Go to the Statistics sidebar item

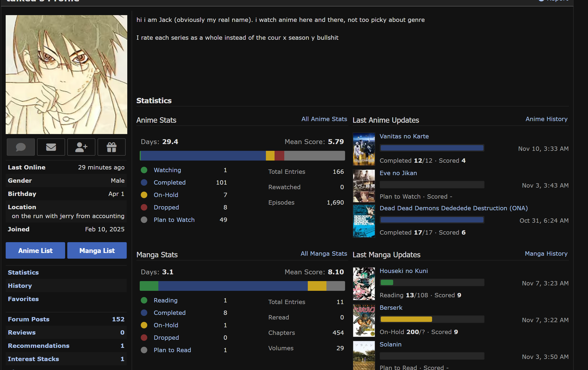pyautogui.click(x=23, y=272)
